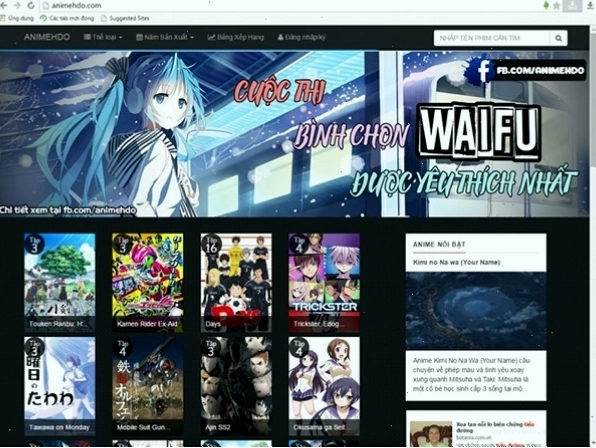Viewport: 596px width, 448px height.
Task: Open the Bảng Xếp Hạng page
Action: (236, 37)
